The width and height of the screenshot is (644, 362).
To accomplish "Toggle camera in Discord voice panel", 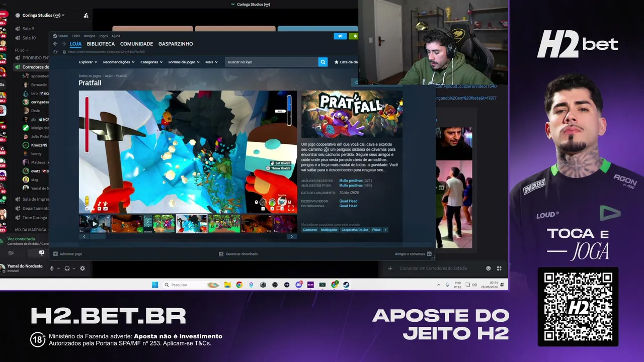I will (x=11, y=253).
